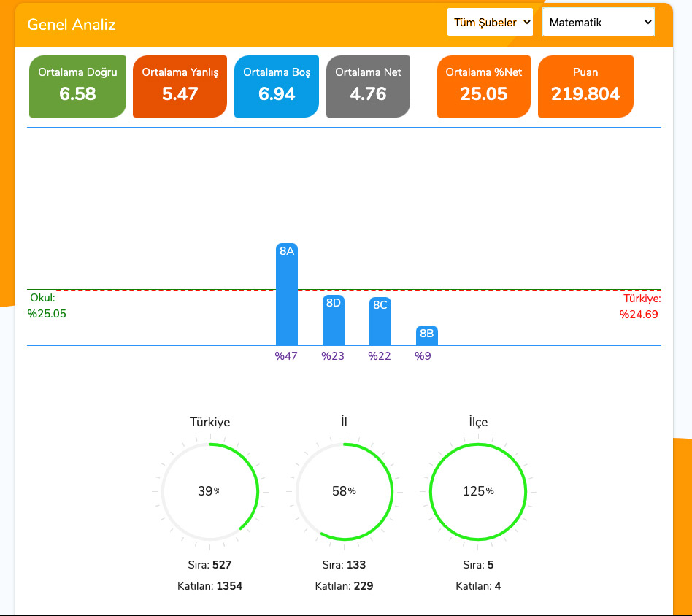Click the 8A bar in the chart
The width and height of the screenshot is (692, 616).
287,294
